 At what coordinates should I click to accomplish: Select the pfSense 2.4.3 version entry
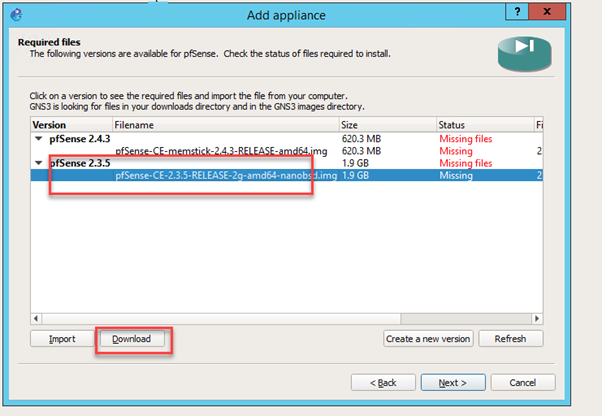[79, 139]
